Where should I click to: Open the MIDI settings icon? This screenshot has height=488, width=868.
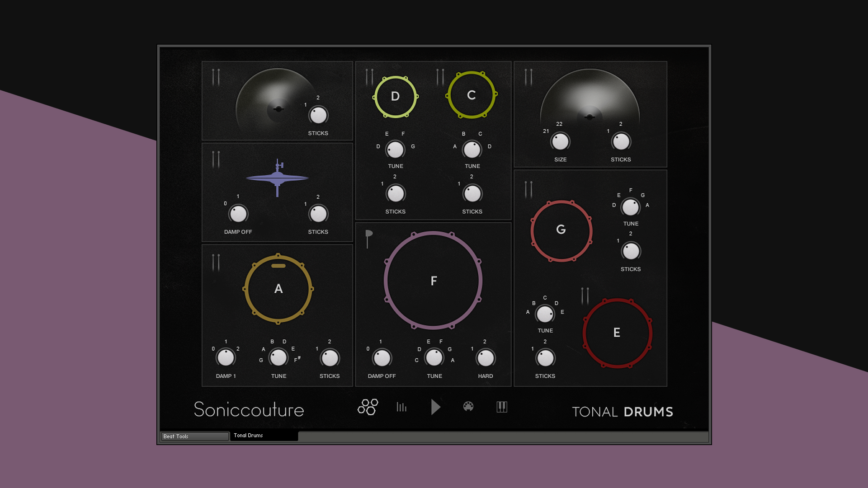coord(469,407)
